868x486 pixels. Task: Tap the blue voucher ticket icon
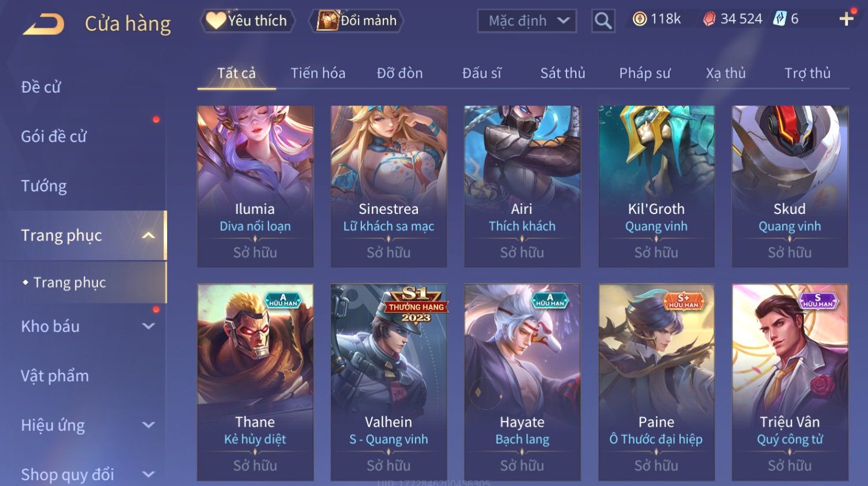(x=780, y=18)
